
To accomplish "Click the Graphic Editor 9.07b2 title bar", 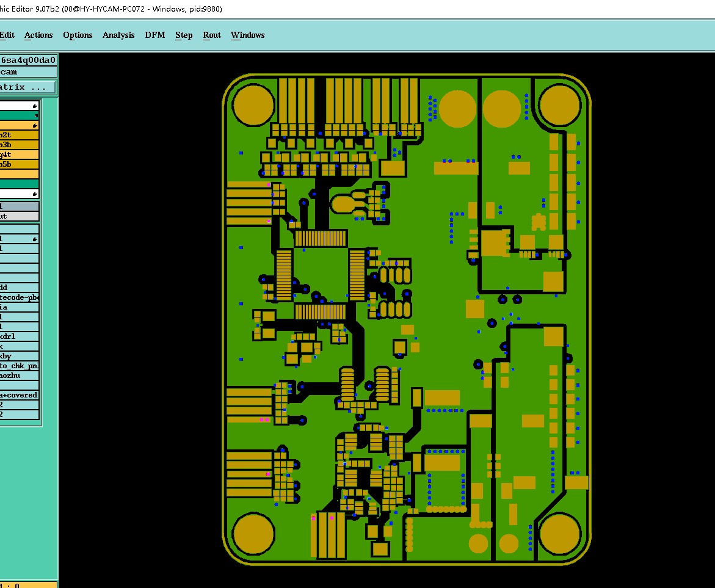I will 358,9.
